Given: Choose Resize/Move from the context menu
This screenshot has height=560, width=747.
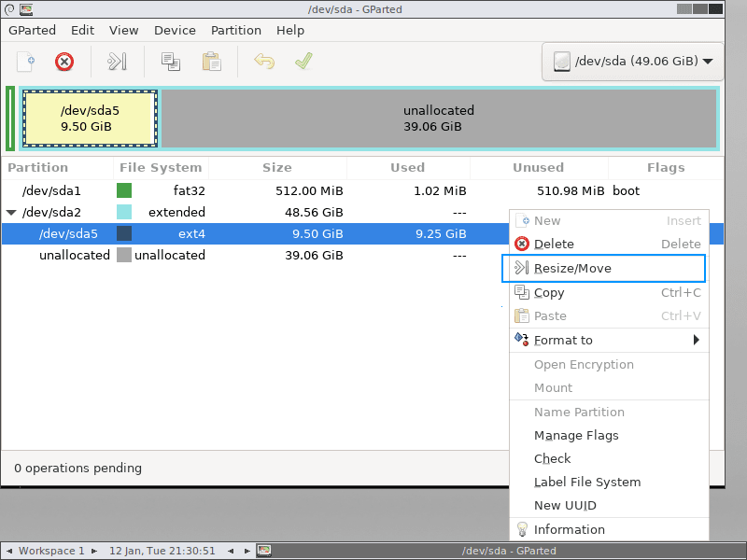Looking at the screenshot, I should (x=572, y=269).
